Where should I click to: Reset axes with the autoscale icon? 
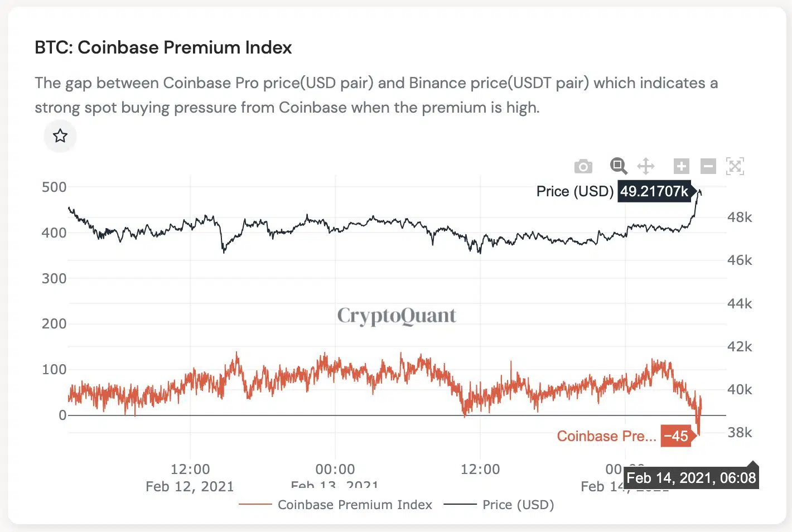(735, 166)
